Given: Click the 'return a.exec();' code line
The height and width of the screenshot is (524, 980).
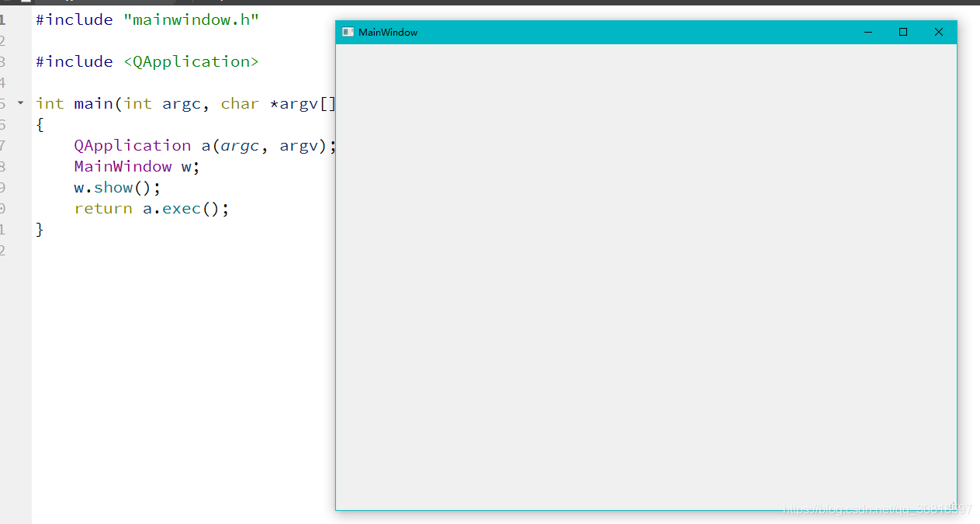Looking at the screenshot, I should [x=152, y=208].
